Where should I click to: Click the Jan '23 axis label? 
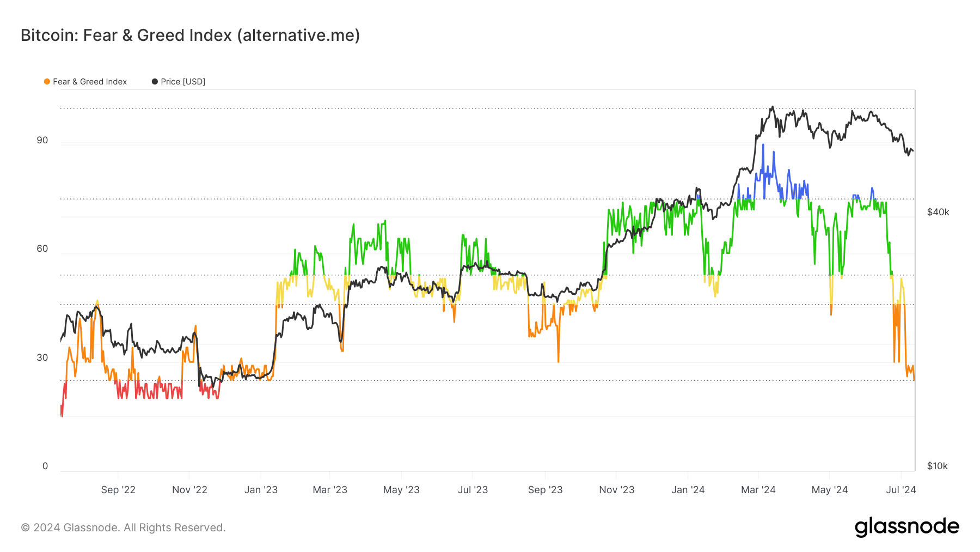click(x=261, y=490)
